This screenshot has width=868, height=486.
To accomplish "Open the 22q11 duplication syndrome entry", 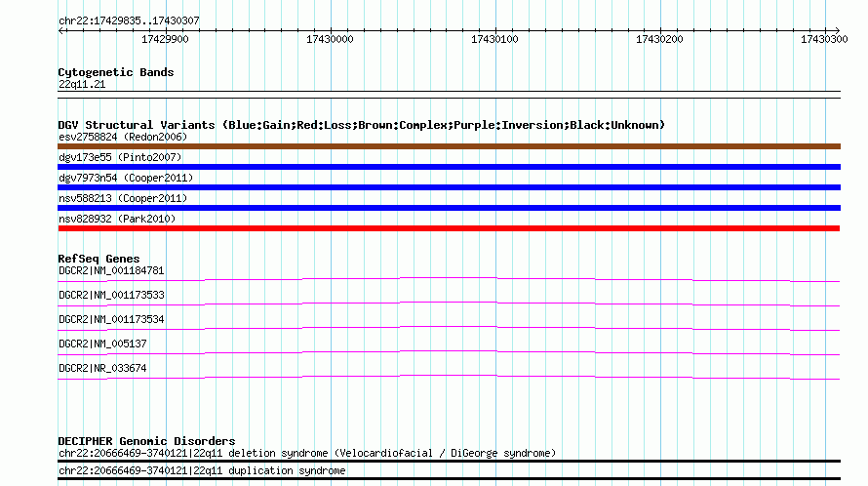I will click(202, 471).
